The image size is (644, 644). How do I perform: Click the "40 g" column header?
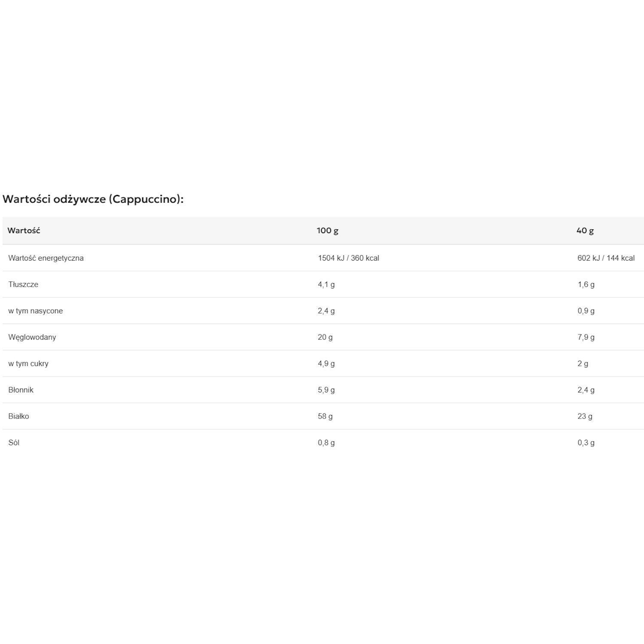click(585, 231)
